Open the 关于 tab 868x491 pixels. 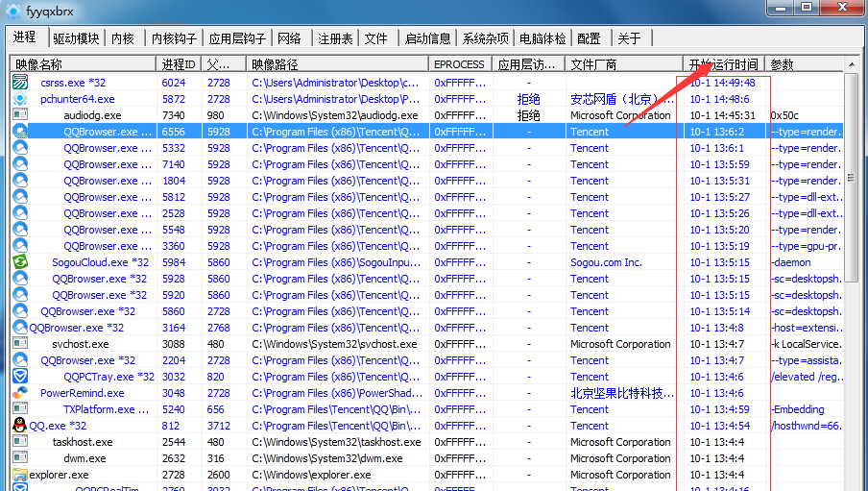click(x=629, y=38)
